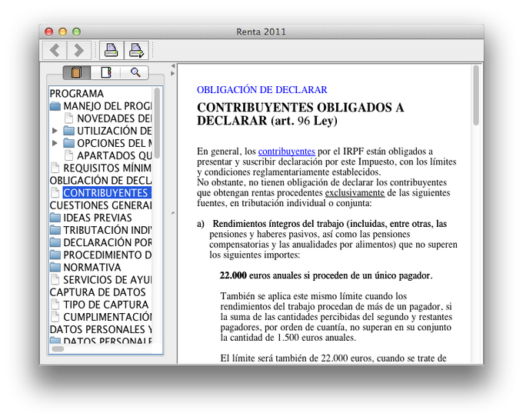Open SERVICIOS DE AYU topic
523x420 pixels.
(x=108, y=279)
